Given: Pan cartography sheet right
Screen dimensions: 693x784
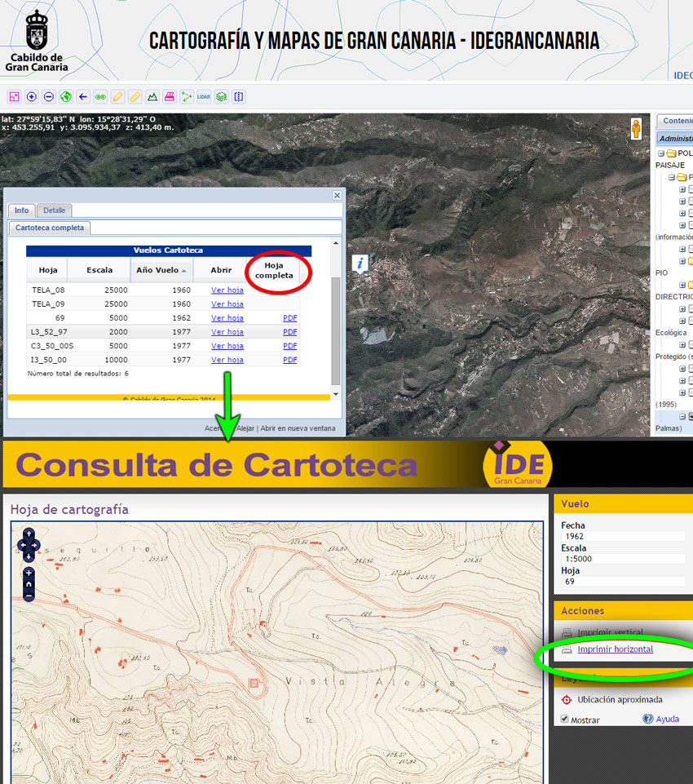Looking at the screenshot, I should pyautogui.click(x=36, y=545).
